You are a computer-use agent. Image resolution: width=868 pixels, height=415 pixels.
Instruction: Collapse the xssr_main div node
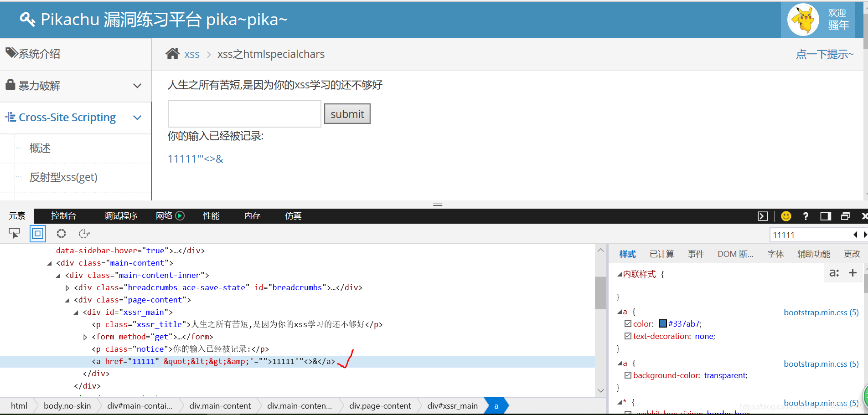tap(76, 313)
